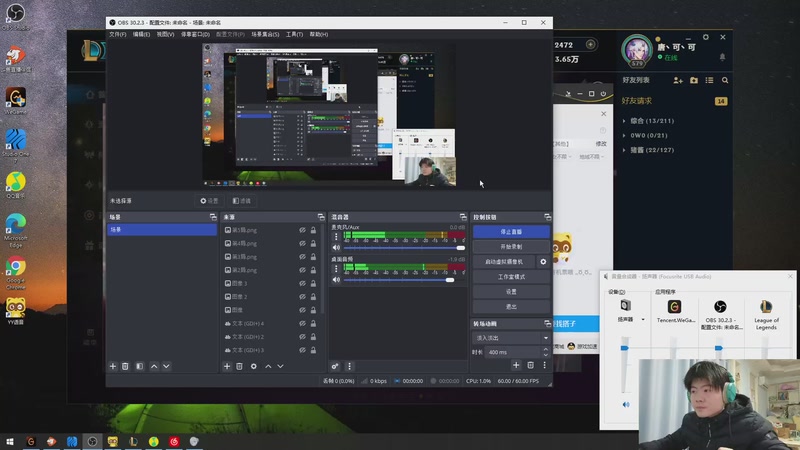Open the 淡入淡出 transition dropdown

tap(511, 338)
